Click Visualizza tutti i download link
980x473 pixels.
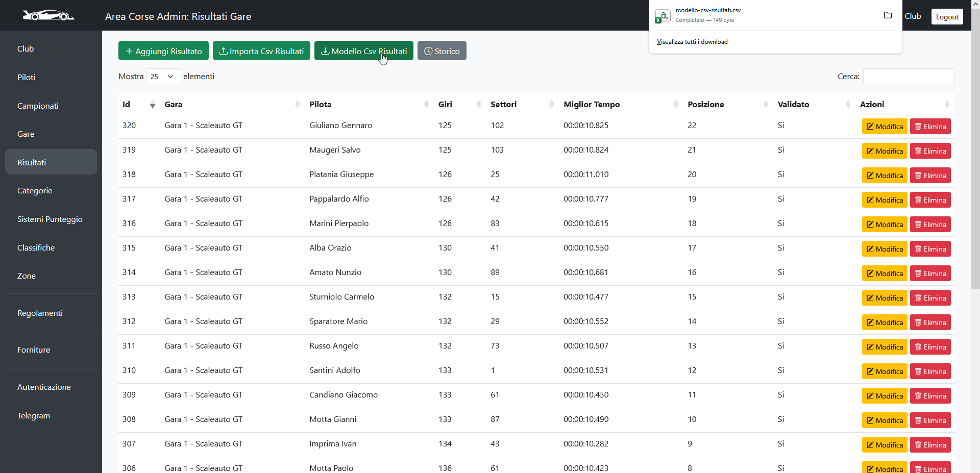[x=692, y=42]
